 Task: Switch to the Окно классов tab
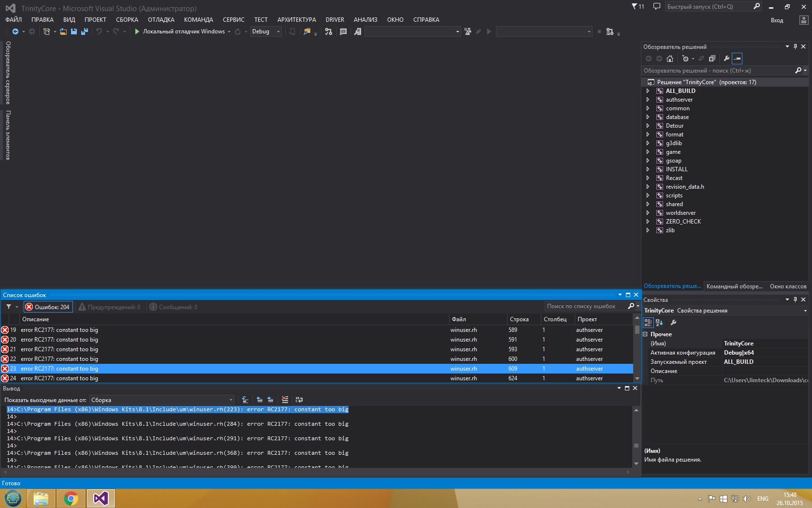click(x=788, y=286)
